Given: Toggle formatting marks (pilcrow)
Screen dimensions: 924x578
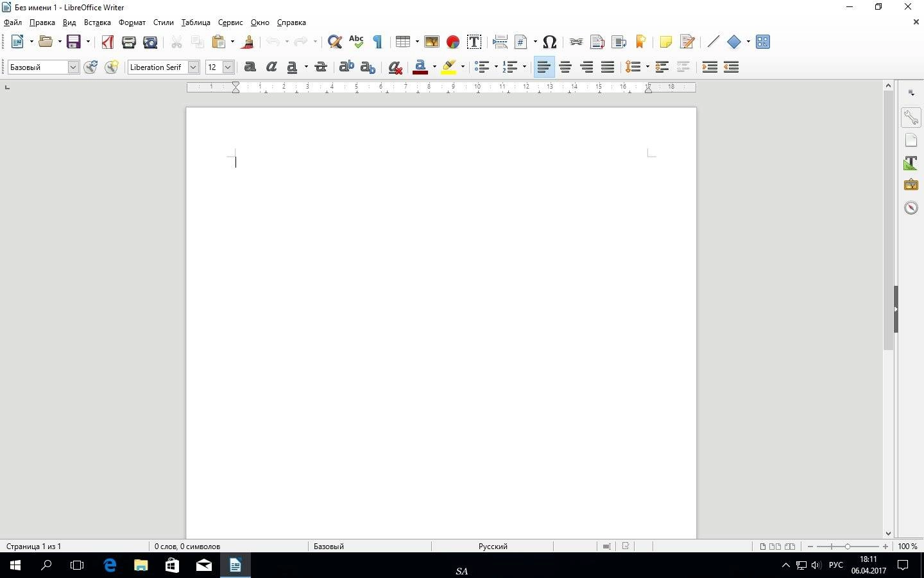Looking at the screenshot, I should point(377,42).
